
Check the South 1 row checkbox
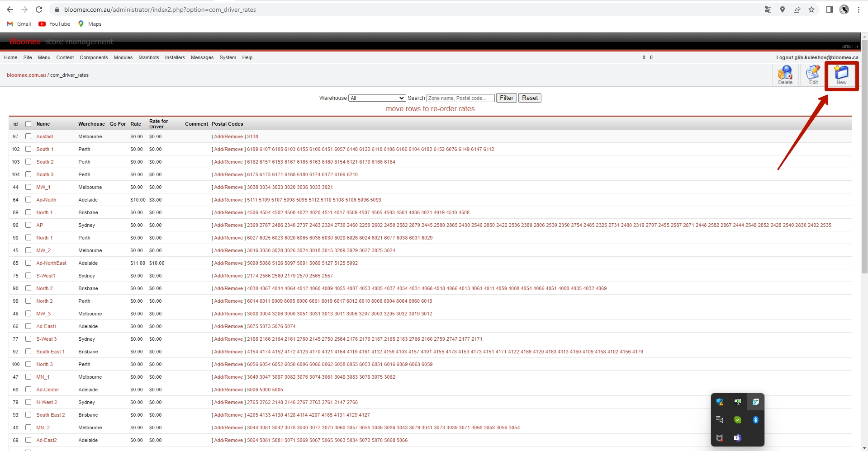[28, 149]
